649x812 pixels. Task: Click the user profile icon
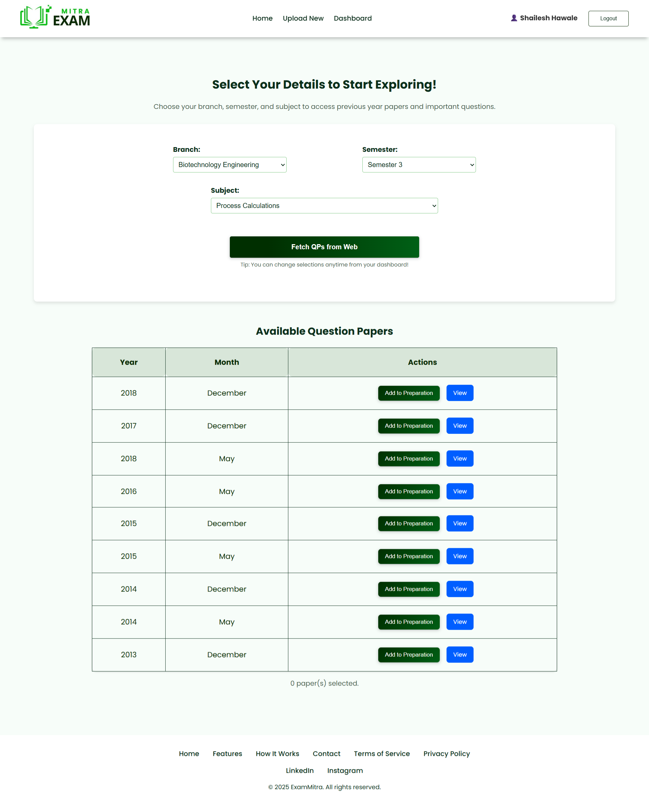click(x=514, y=18)
